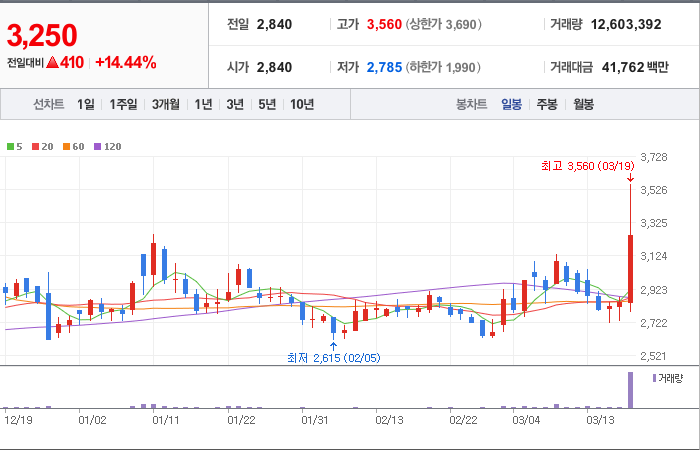
Task: Click the 2,521 price axis label
Action: [x=654, y=356]
